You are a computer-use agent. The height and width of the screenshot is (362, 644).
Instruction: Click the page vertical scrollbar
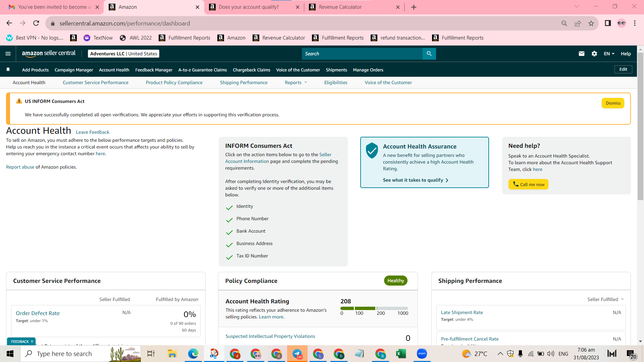click(640, 127)
